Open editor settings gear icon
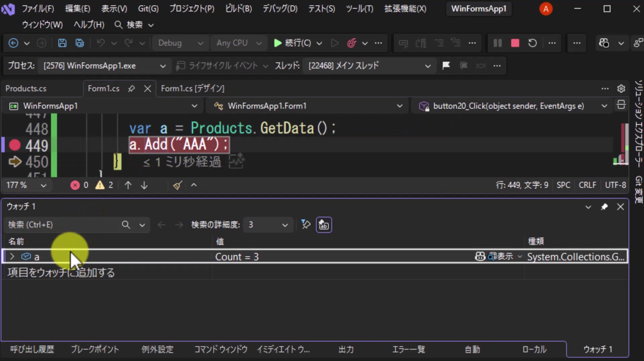 (621, 89)
